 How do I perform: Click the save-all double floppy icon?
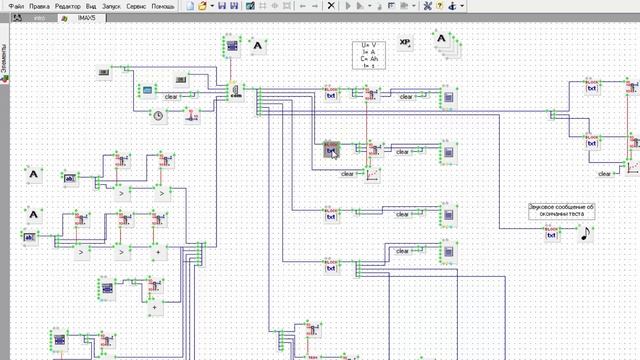(234, 6)
